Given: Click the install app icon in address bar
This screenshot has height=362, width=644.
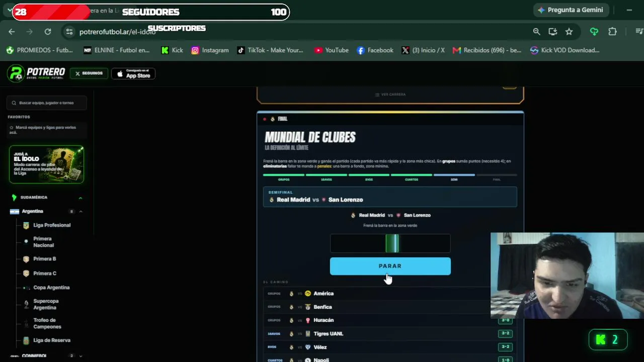Looking at the screenshot, I should coord(553,32).
